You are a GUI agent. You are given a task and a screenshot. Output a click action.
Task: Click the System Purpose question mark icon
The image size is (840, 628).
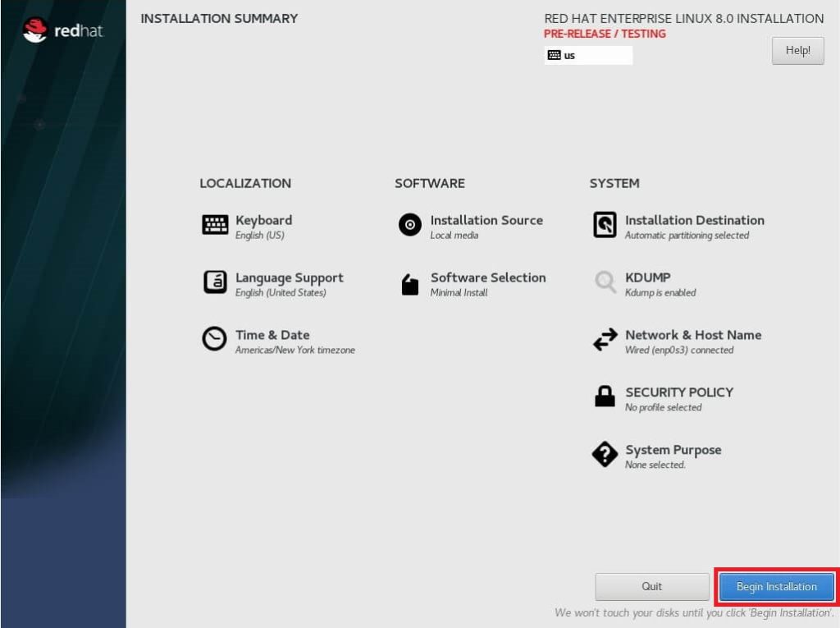coord(605,454)
